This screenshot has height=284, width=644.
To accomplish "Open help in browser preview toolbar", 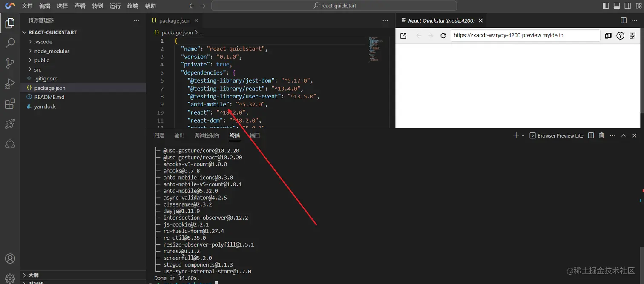I will click(620, 36).
